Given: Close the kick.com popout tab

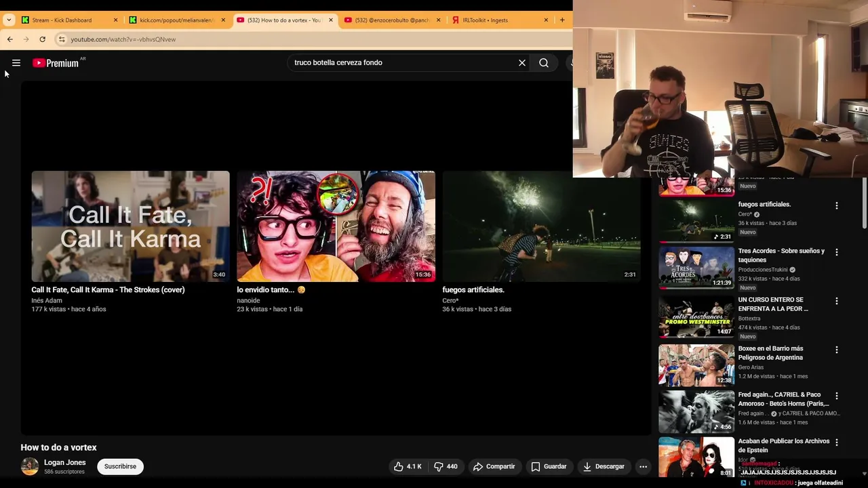Looking at the screenshot, I should [223, 20].
